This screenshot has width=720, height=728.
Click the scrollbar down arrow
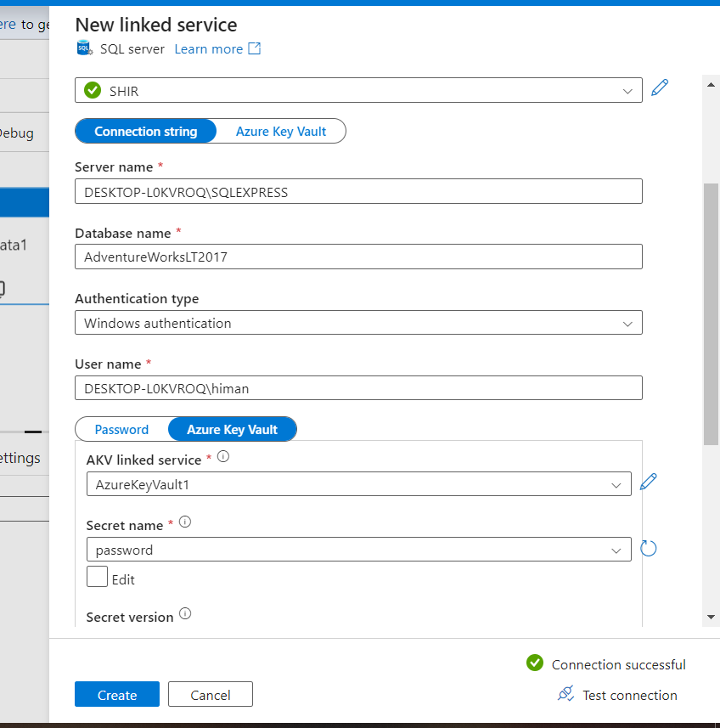[x=711, y=617]
